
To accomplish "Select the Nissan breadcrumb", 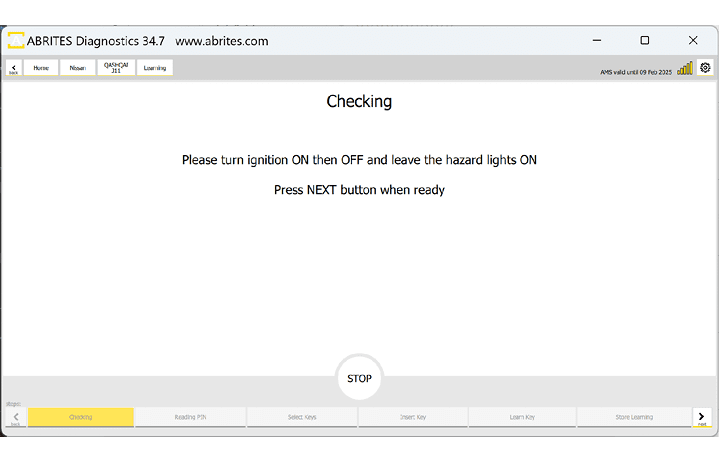I will [77, 68].
